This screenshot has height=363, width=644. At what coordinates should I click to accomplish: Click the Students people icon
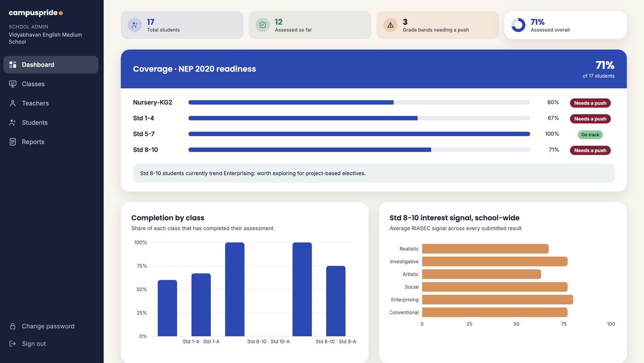(x=13, y=123)
